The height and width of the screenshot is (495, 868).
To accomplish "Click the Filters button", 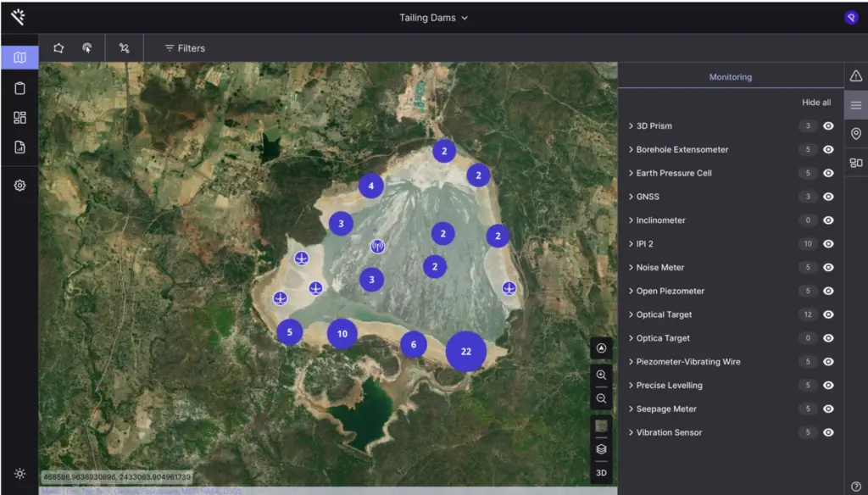I will pyautogui.click(x=185, y=48).
